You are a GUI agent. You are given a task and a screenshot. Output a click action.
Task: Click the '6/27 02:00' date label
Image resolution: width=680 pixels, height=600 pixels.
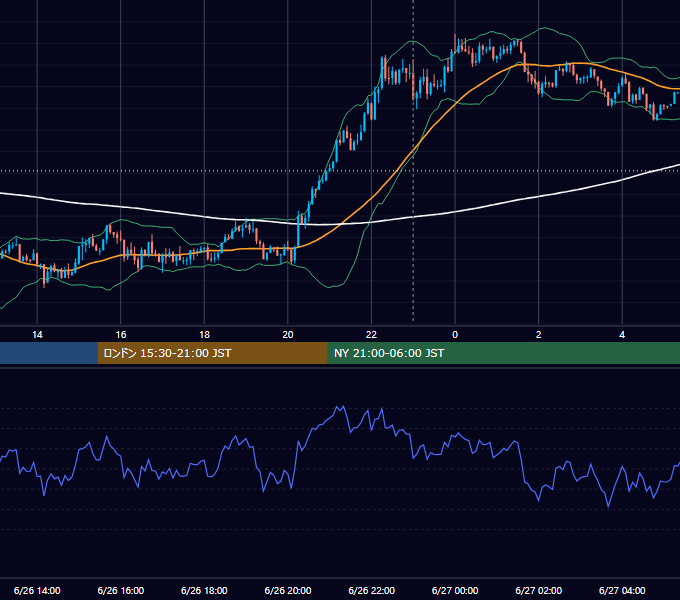(x=539, y=590)
